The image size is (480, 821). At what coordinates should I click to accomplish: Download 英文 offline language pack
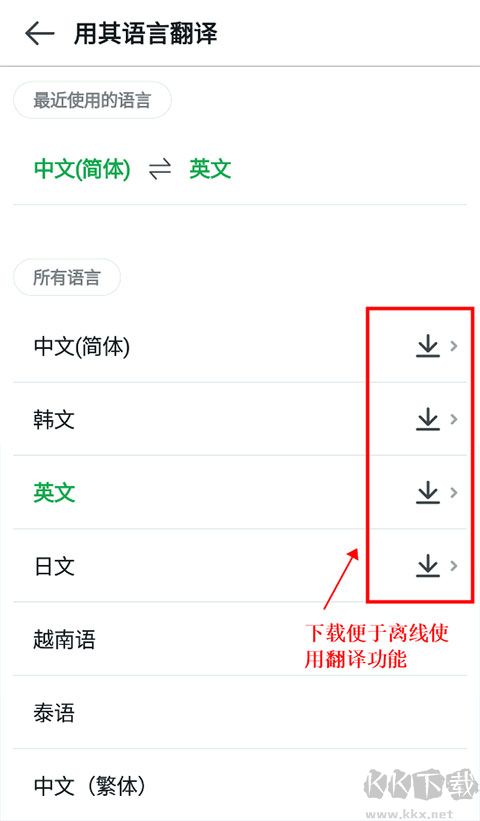[428, 493]
